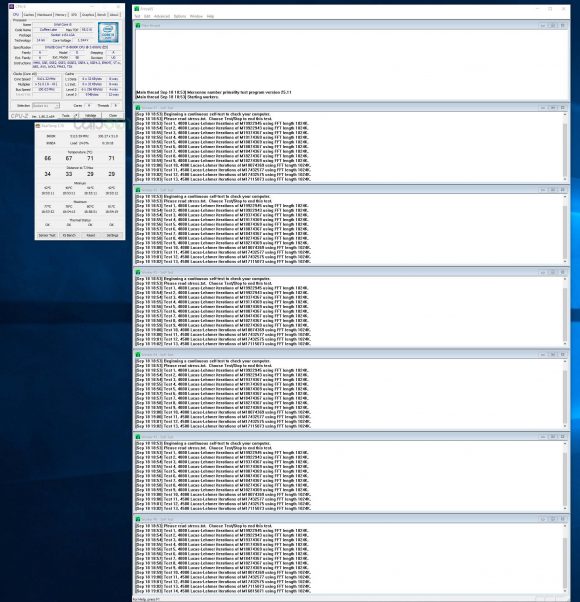Click the Core Voltage value in CPU-Z
Screen dimensions: 580x602
coord(83,40)
